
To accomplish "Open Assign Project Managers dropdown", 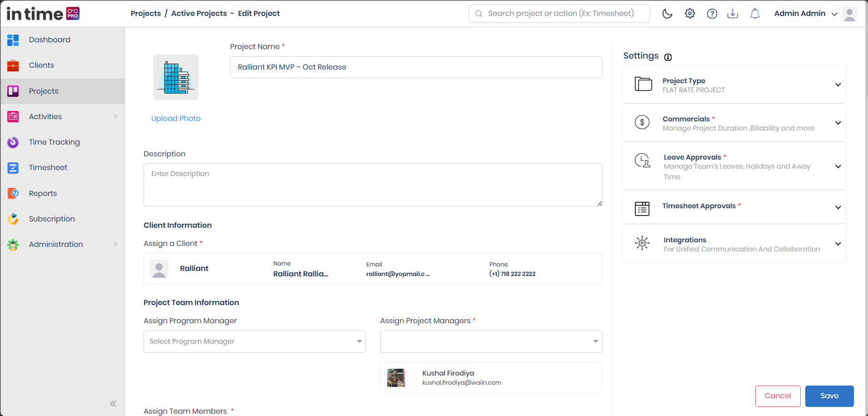I will tap(491, 341).
